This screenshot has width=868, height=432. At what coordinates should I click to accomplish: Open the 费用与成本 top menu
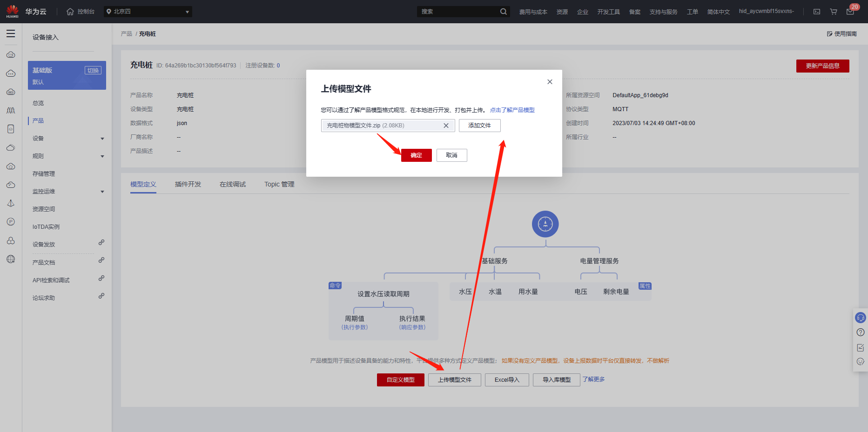[533, 12]
